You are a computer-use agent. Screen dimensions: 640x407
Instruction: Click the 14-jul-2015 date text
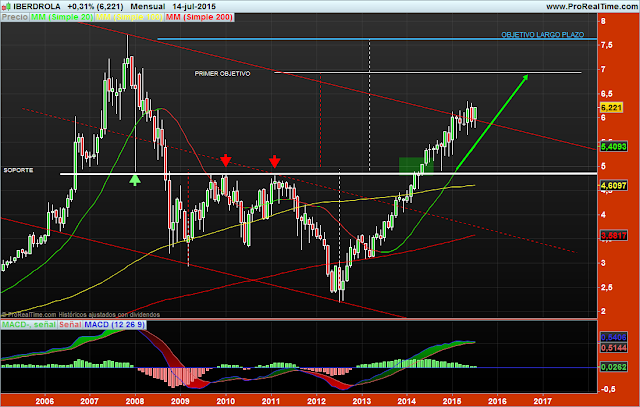[194, 6]
